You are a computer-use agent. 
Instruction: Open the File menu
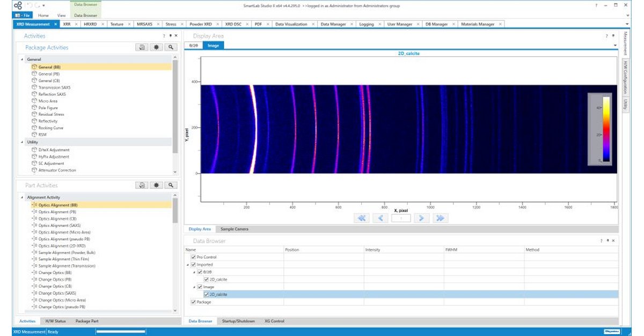pos(24,14)
